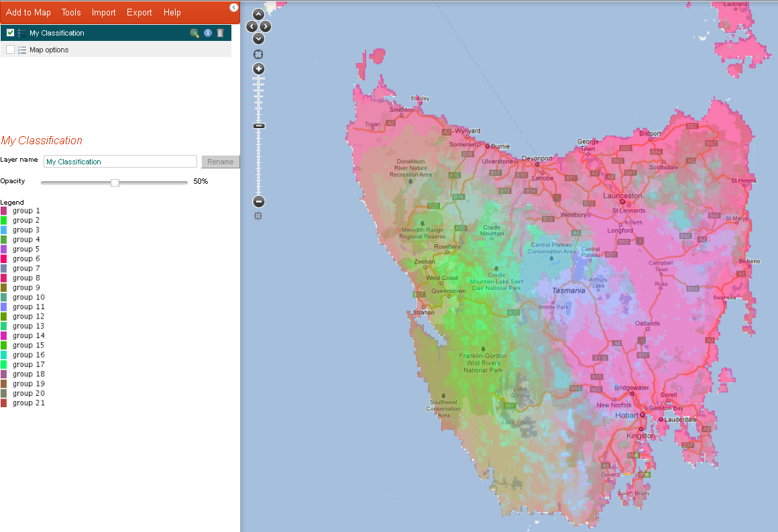Viewport: 778px width, 532px height.
Task: Zoom in with the plus button
Action: tap(258, 69)
